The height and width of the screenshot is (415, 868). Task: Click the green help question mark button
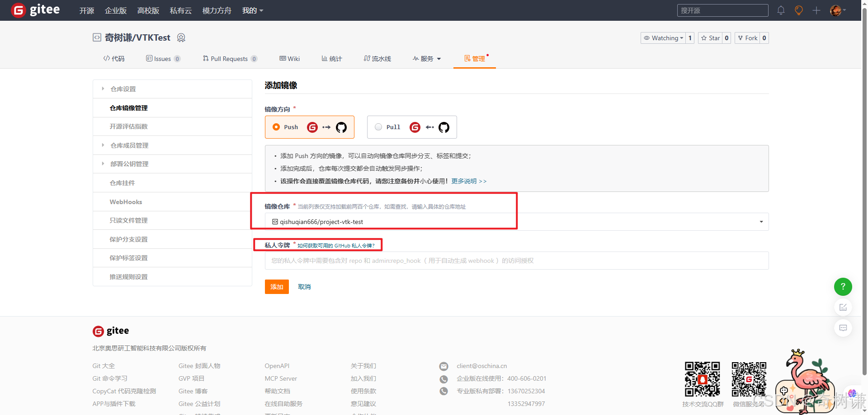click(843, 287)
